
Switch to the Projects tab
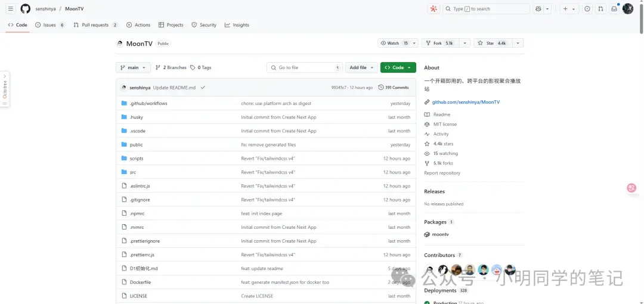171,25
